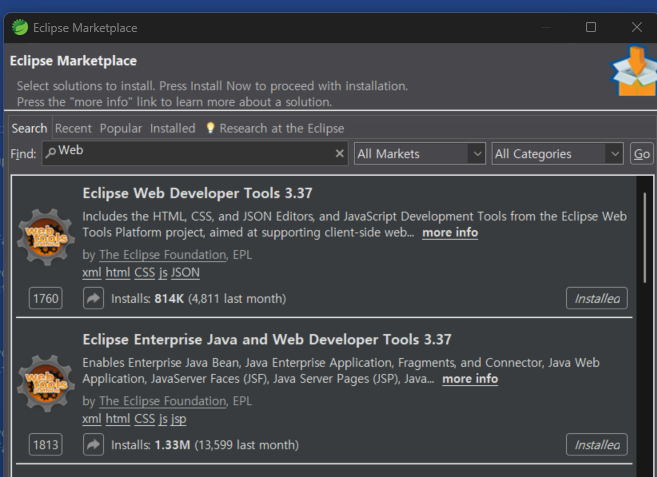Click inside the Find search input field
This screenshot has height=477, width=657.
pyautogui.click(x=195, y=153)
